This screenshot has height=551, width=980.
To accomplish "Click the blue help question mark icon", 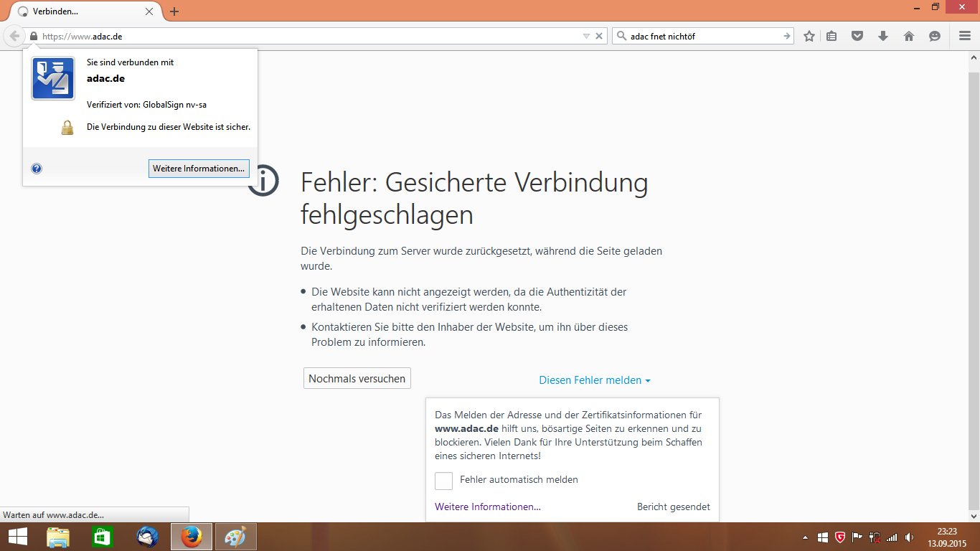I will pos(37,169).
